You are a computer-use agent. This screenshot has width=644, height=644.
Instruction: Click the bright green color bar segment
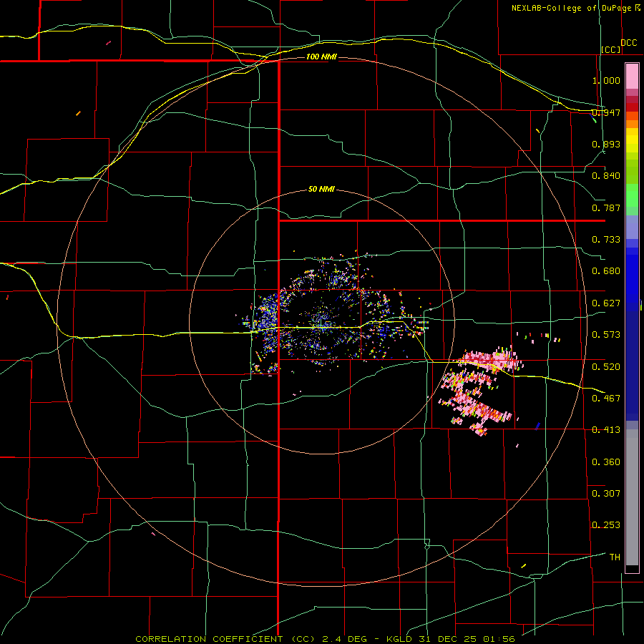tap(632, 195)
